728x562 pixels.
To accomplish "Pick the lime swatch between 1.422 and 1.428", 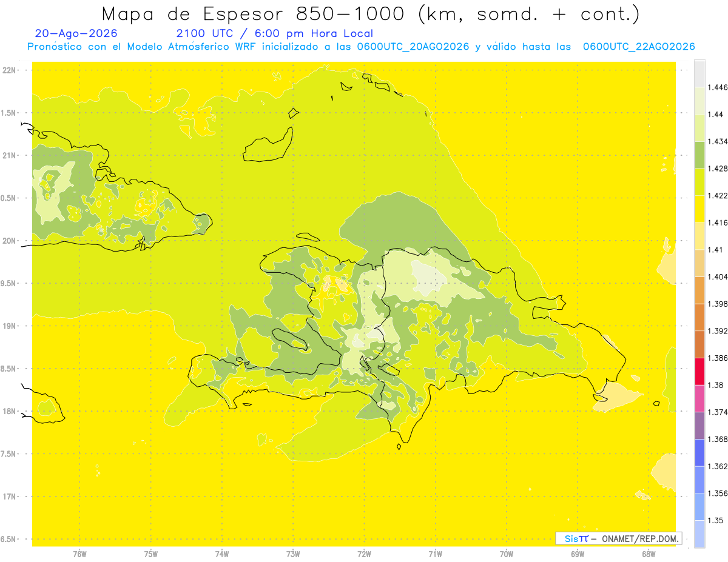I will pyautogui.click(x=699, y=182).
